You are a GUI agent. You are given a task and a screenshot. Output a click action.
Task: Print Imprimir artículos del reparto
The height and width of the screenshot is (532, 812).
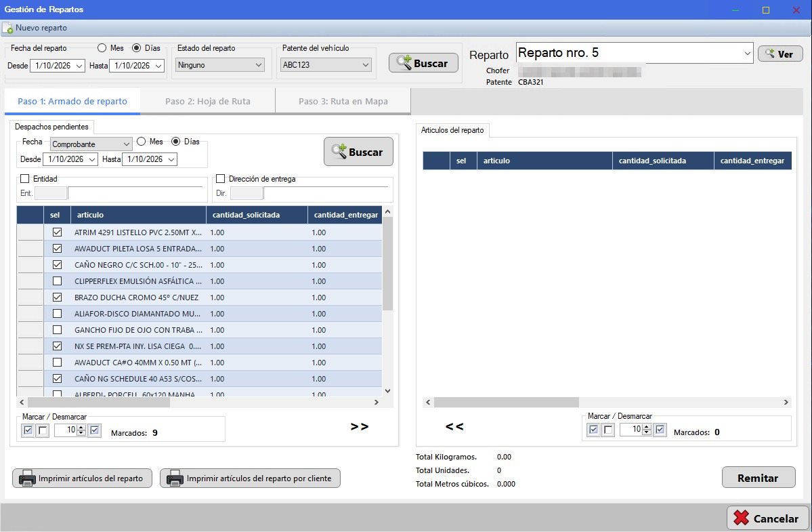[83, 478]
